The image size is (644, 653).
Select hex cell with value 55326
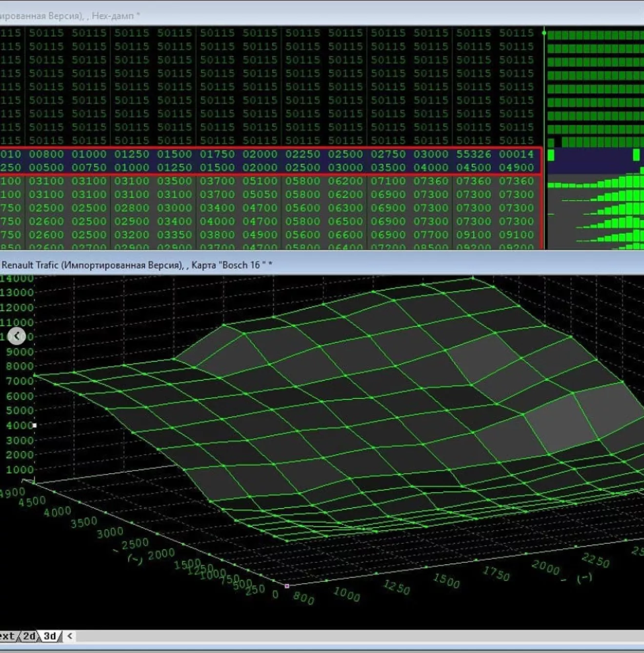tap(473, 154)
